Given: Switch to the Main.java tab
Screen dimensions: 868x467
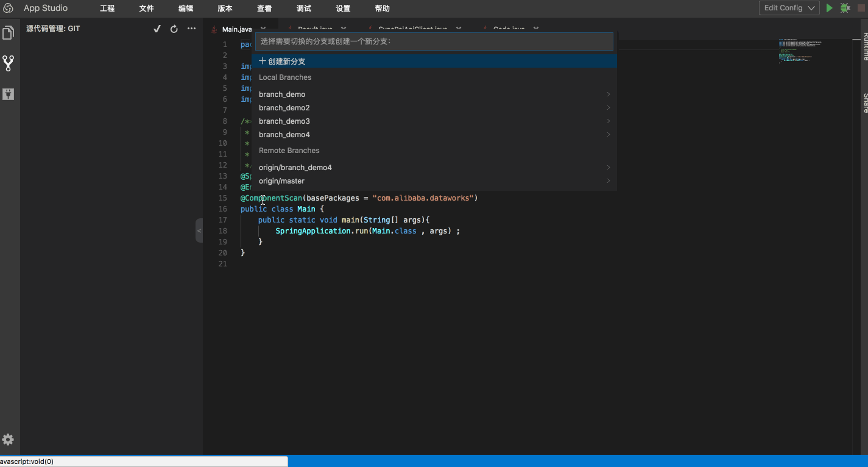Looking at the screenshot, I should [x=236, y=29].
